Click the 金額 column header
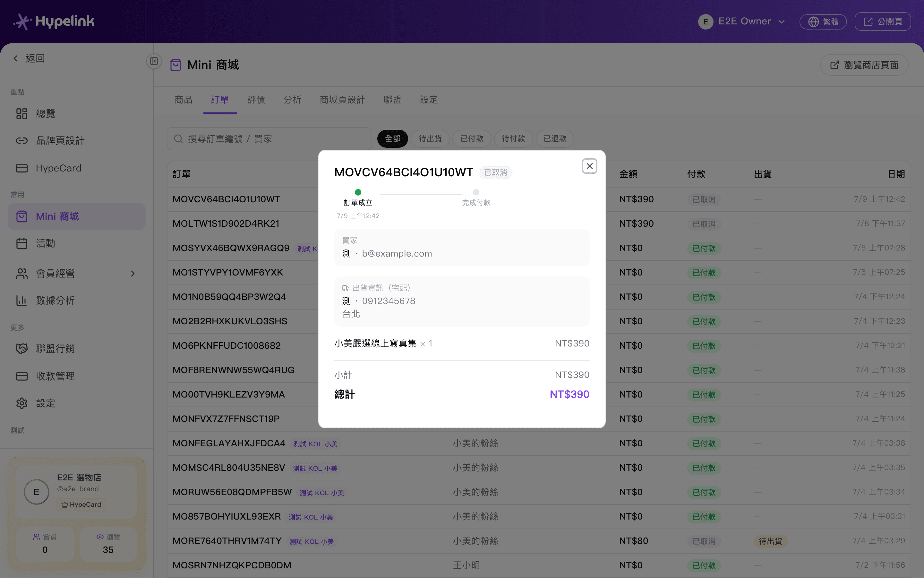 (x=628, y=174)
